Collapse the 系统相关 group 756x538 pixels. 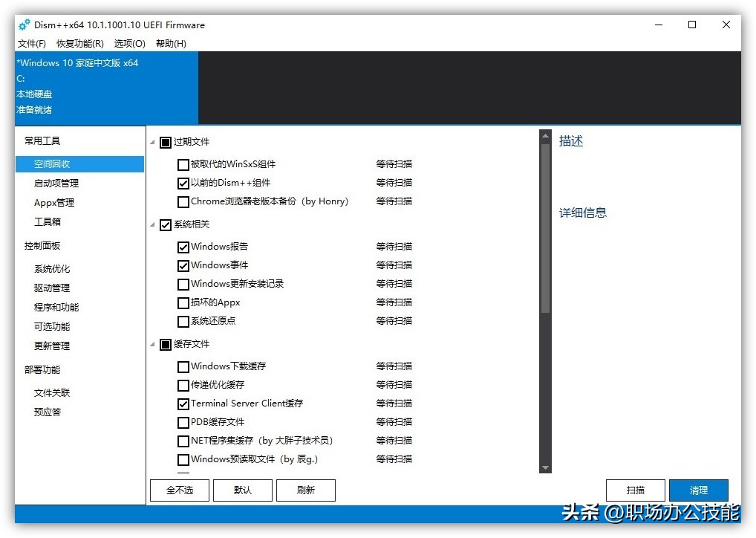[x=153, y=224]
